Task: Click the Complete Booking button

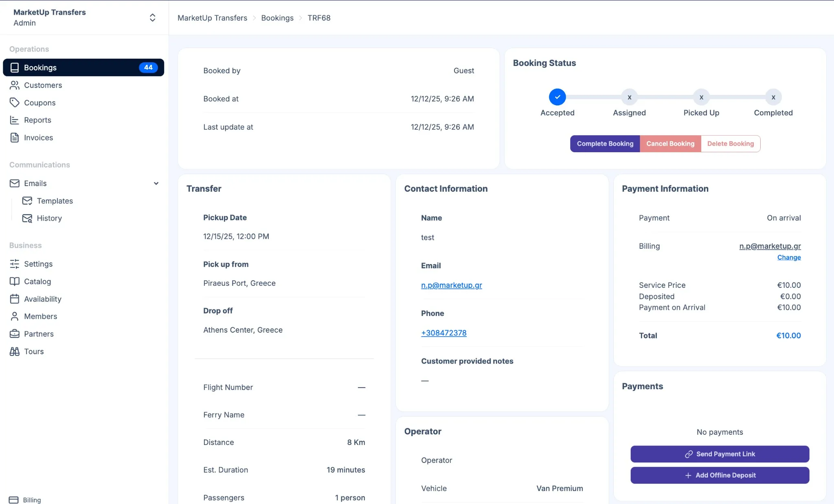Action: tap(605, 144)
